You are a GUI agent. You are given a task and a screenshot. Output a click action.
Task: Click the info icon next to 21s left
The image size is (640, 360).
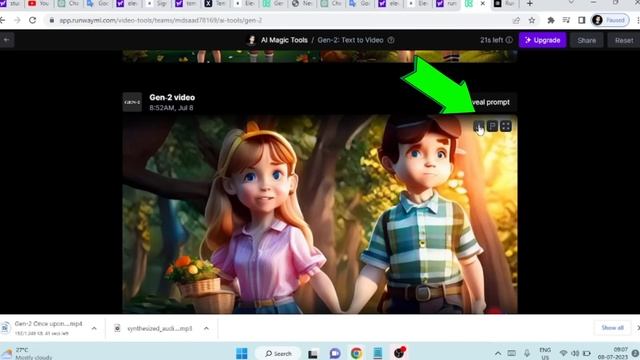(509, 40)
